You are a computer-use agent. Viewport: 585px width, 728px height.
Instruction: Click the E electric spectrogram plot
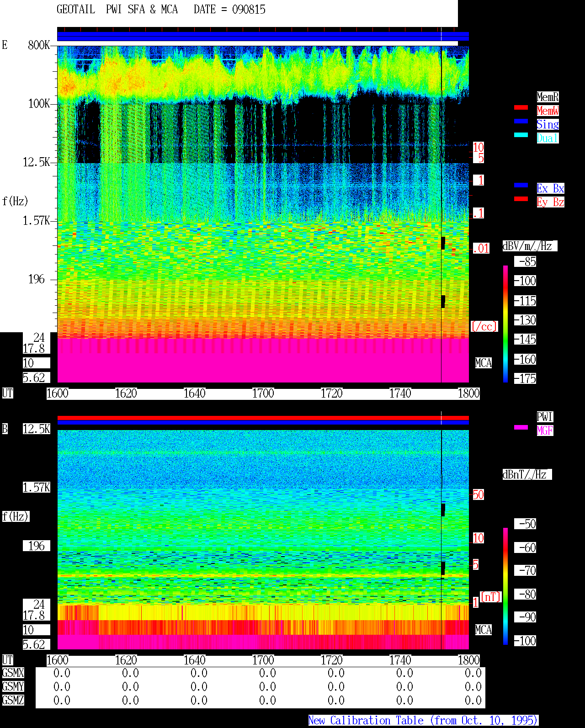[x=263, y=214]
